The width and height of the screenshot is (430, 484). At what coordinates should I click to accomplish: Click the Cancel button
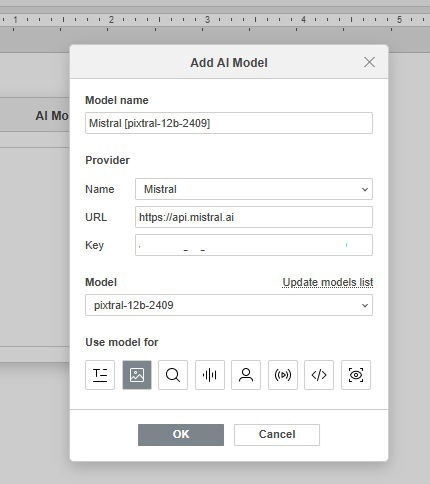coord(277,435)
